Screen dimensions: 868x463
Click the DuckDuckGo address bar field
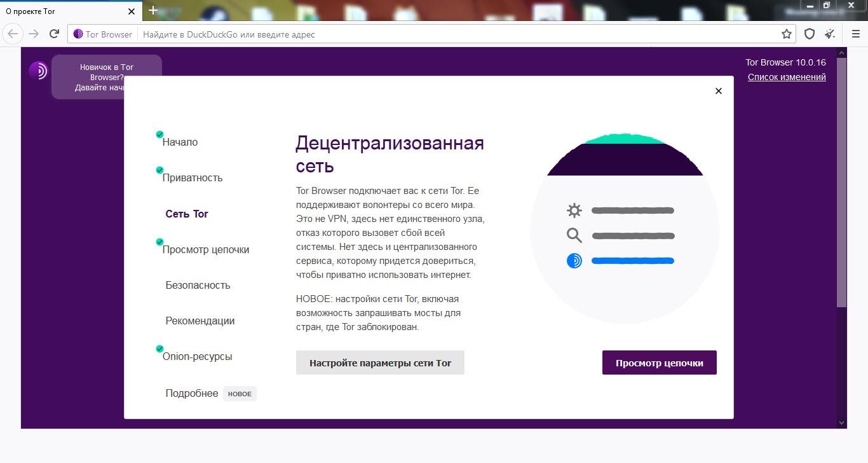[x=445, y=34]
